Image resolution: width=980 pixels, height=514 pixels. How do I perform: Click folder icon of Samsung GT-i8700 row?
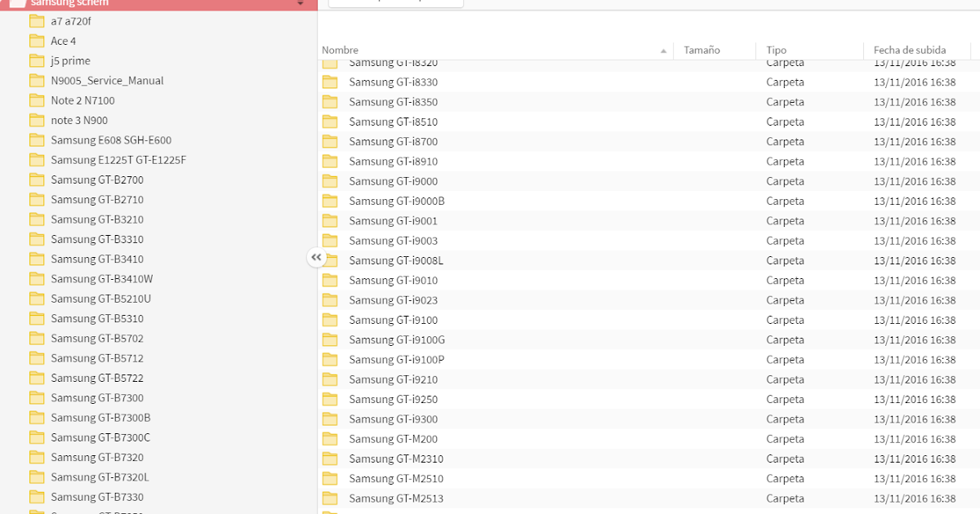330,141
